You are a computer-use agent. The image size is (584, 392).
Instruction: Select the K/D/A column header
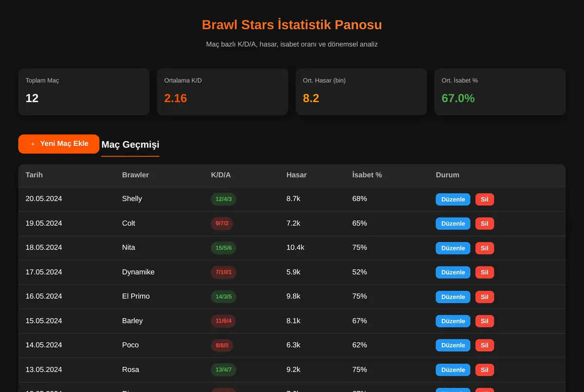(x=221, y=175)
